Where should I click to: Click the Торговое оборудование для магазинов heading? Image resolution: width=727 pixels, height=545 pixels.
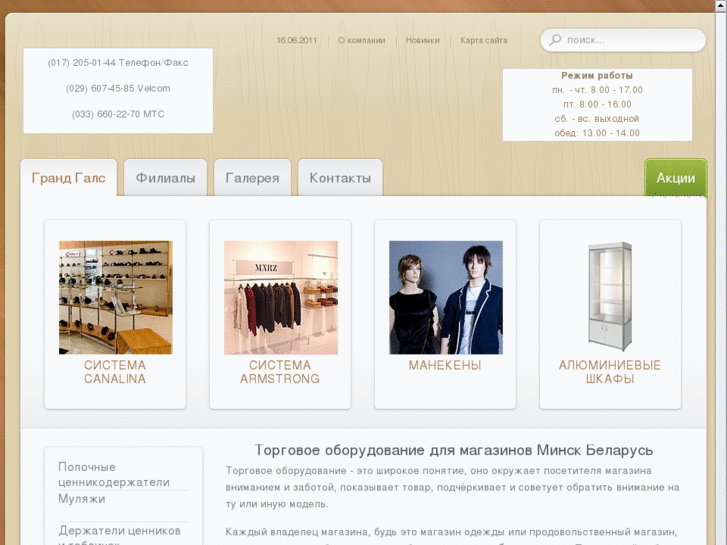454,450
